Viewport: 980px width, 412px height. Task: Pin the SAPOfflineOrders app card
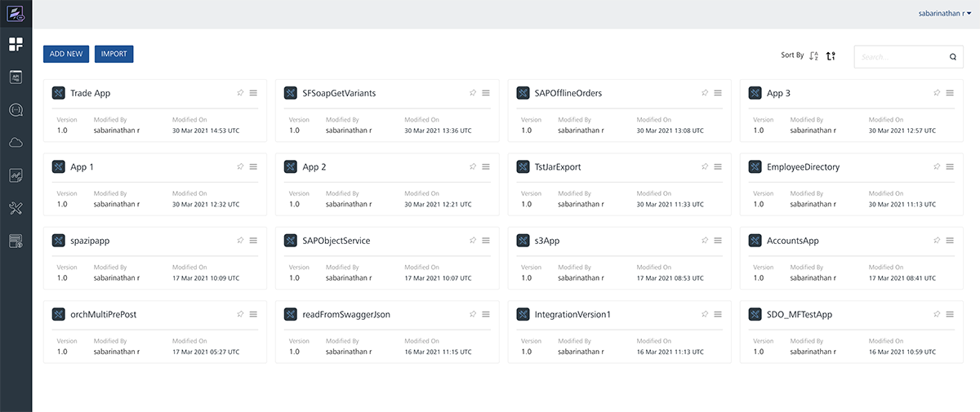click(705, 93)
